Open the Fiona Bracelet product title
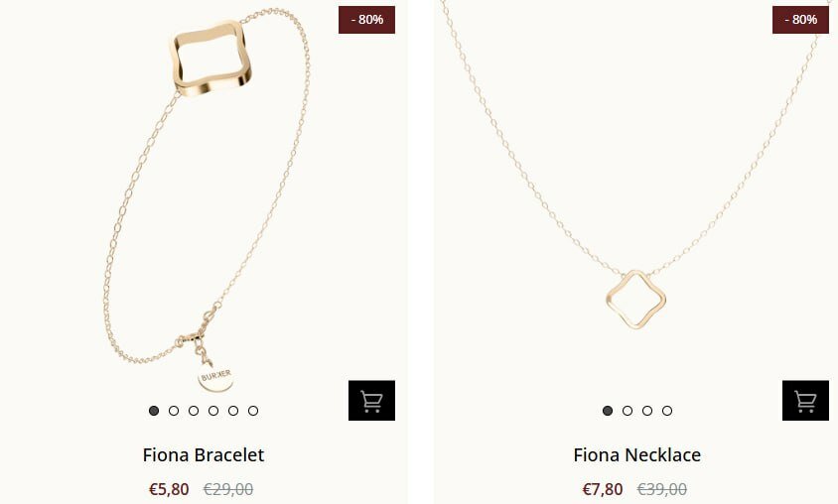This screenshot has width=838, height=504. click(204, 454)
